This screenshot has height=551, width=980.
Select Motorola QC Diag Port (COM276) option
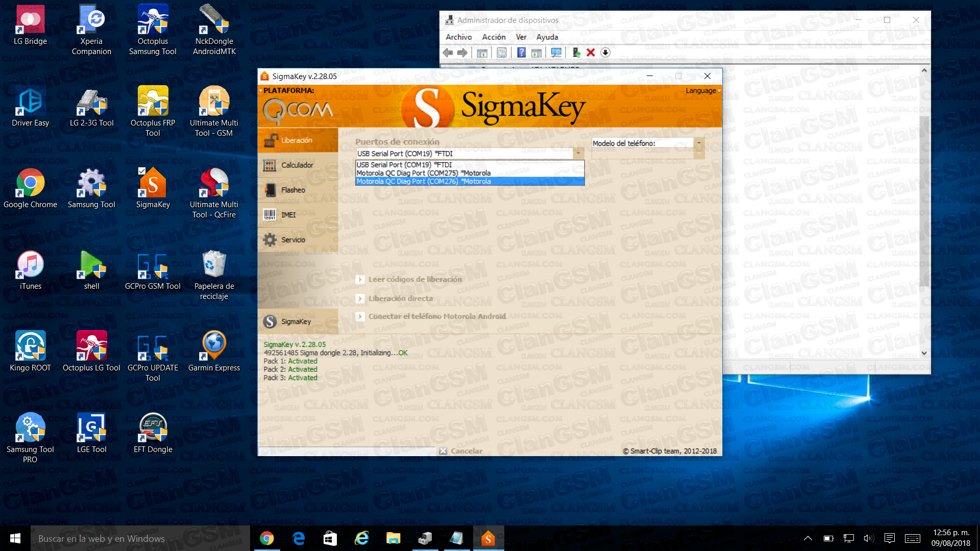point(470,181)
